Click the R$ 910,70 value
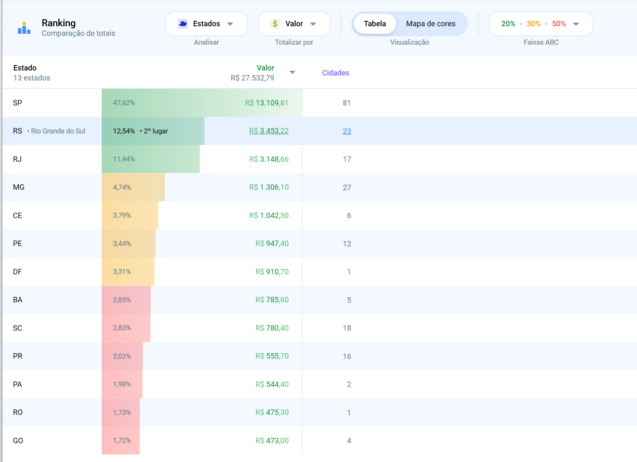 click(272, 271)
